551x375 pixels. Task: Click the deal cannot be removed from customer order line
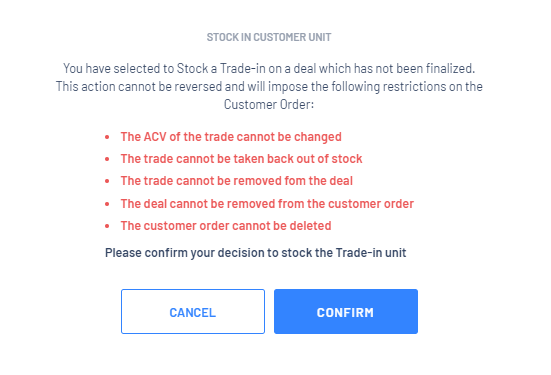267,204
